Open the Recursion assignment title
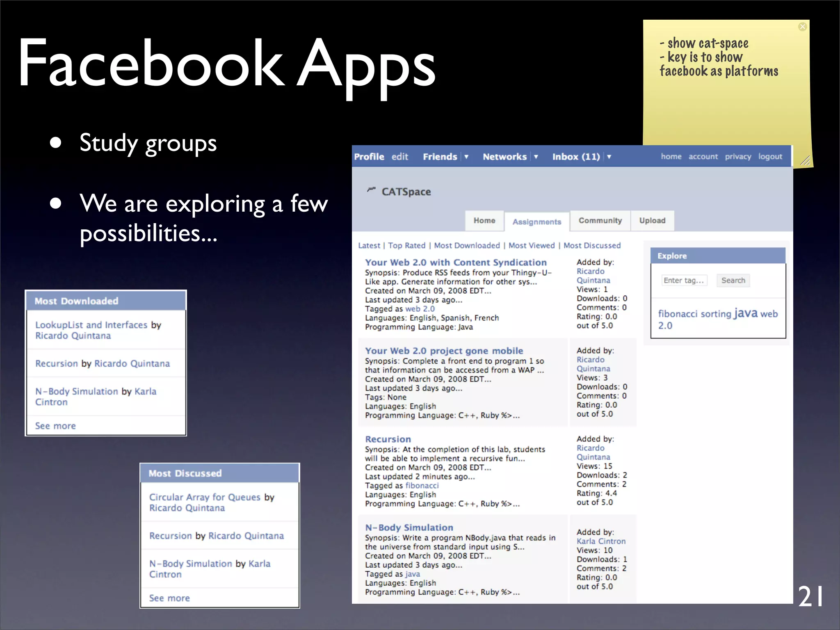Image resolution: width=840 pixels, height=630 pixels. [x=388, y=439]
